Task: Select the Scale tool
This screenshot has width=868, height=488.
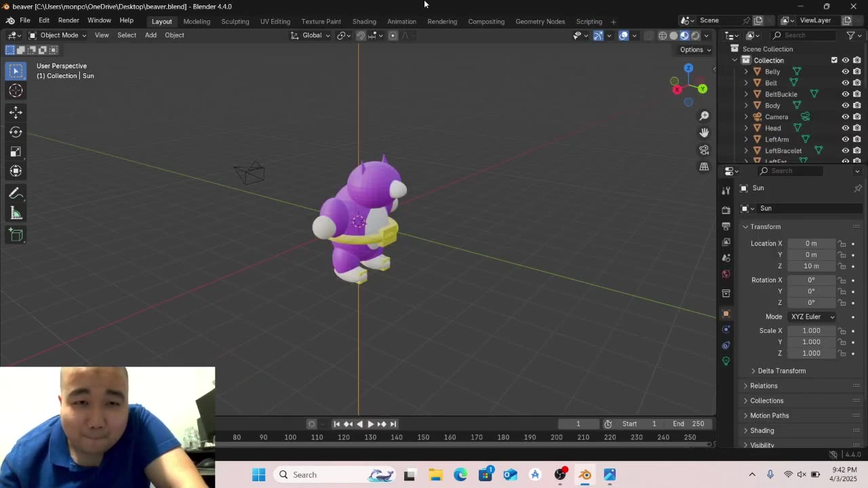Action: point(16,152)
